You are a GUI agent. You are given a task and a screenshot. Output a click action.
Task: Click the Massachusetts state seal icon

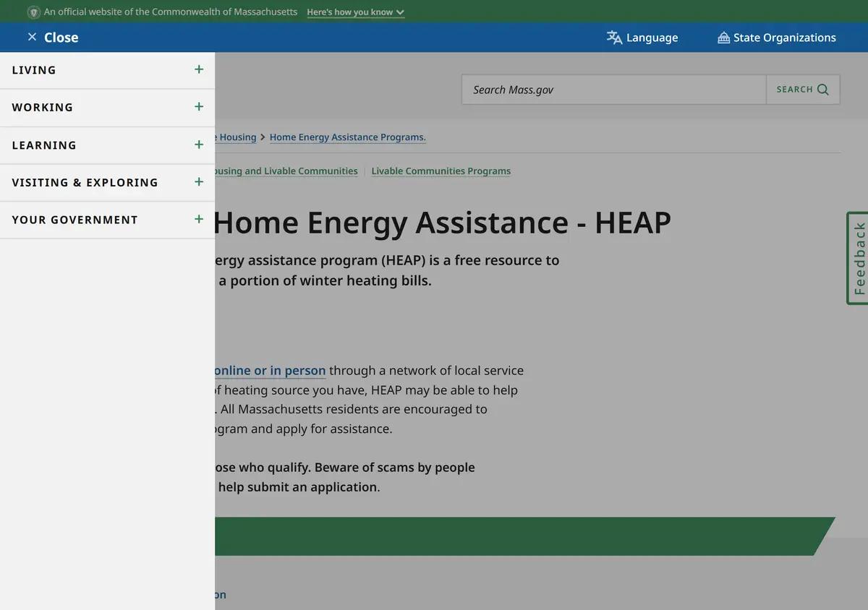tap(33, 12)
